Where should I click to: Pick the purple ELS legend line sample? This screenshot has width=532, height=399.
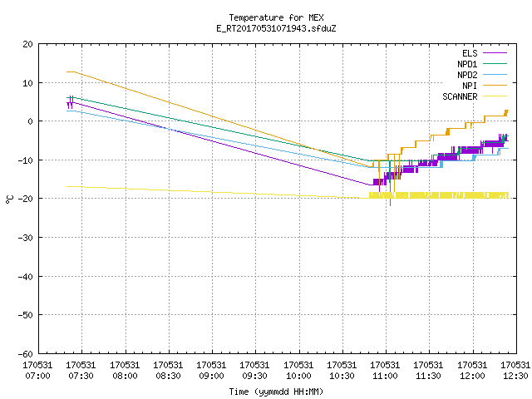(495, 53)
